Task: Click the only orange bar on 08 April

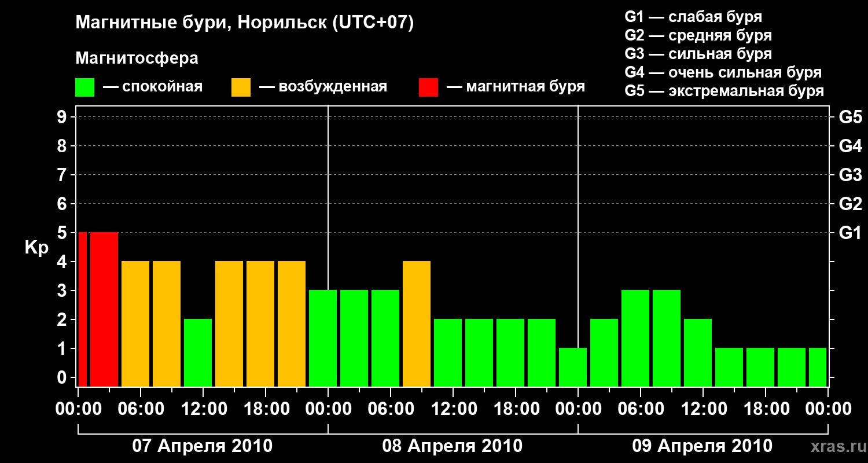Action: (417, 324)
